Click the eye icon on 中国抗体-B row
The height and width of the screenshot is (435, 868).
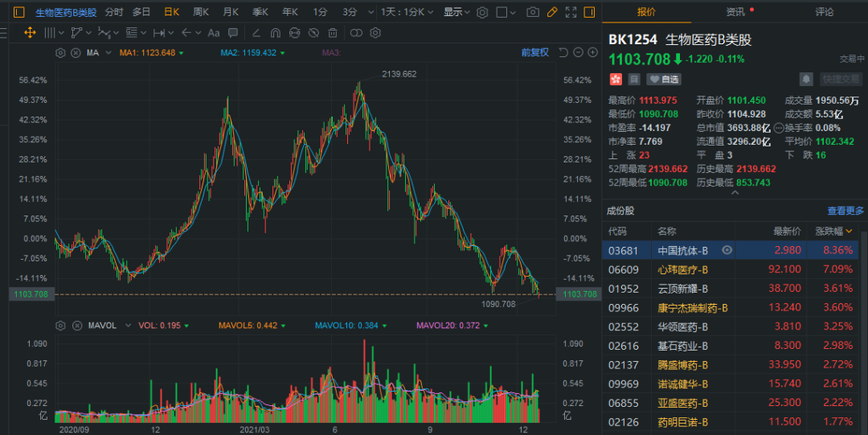[x=727, y=251]
